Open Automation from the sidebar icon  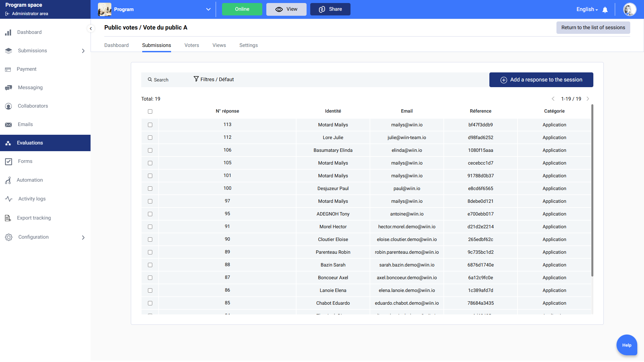[8, 180]
